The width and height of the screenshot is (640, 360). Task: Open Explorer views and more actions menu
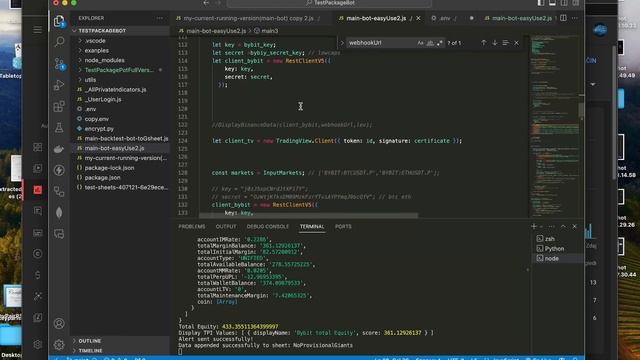coord(160,18)
